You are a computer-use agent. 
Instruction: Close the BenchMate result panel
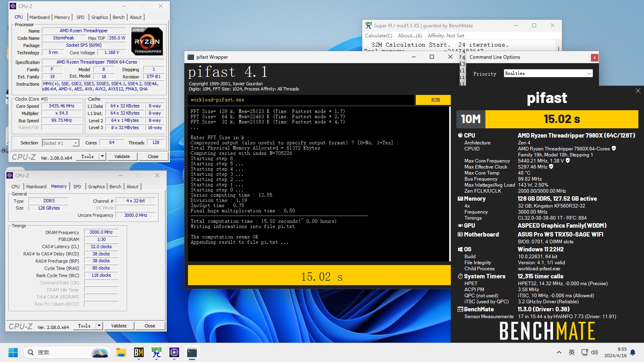point(638,91)
